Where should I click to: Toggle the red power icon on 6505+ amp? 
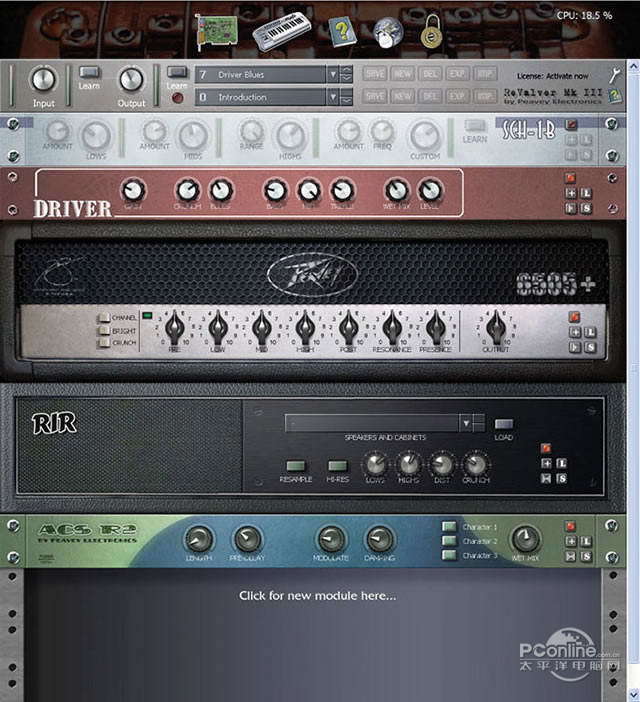coord(575,317)
